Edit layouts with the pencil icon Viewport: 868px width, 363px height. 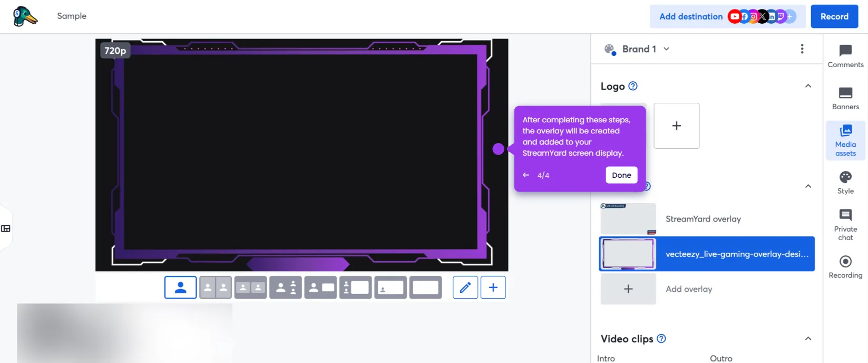click(x=465, y=288)
